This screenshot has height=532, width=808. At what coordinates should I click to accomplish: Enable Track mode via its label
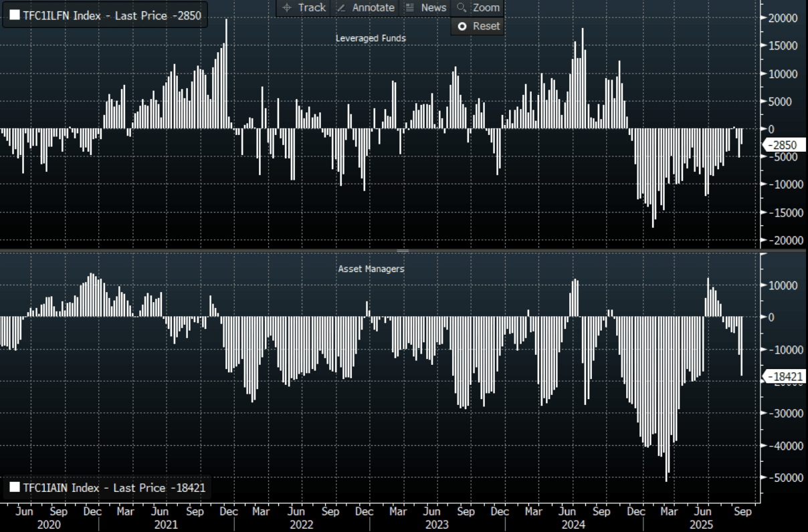pos(312,7)
